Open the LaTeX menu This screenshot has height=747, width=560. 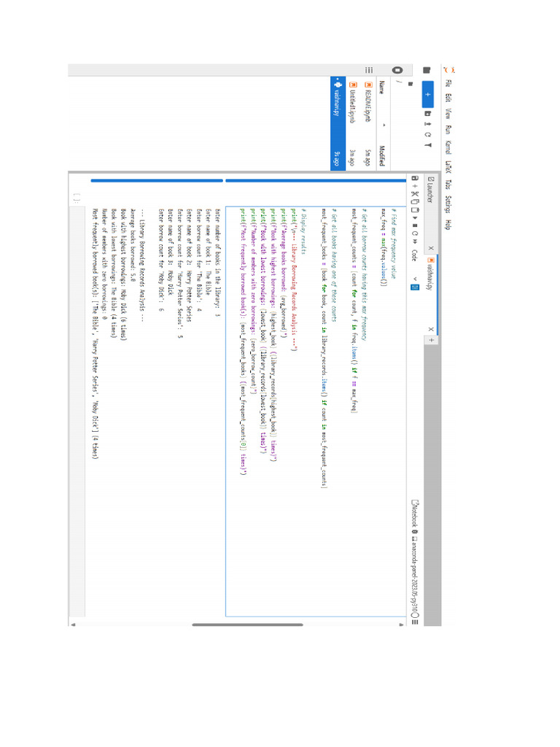(448, 166)
